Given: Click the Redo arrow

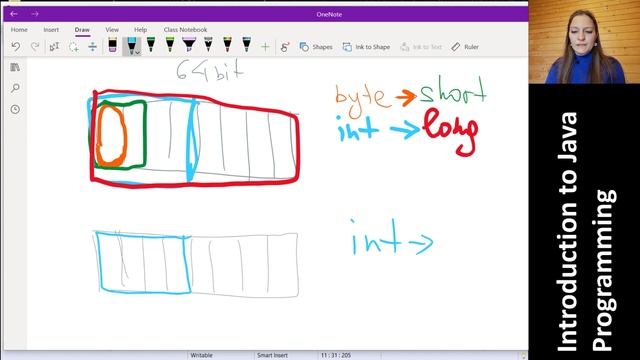Looking at the screenshot, I should coord(35,47).
